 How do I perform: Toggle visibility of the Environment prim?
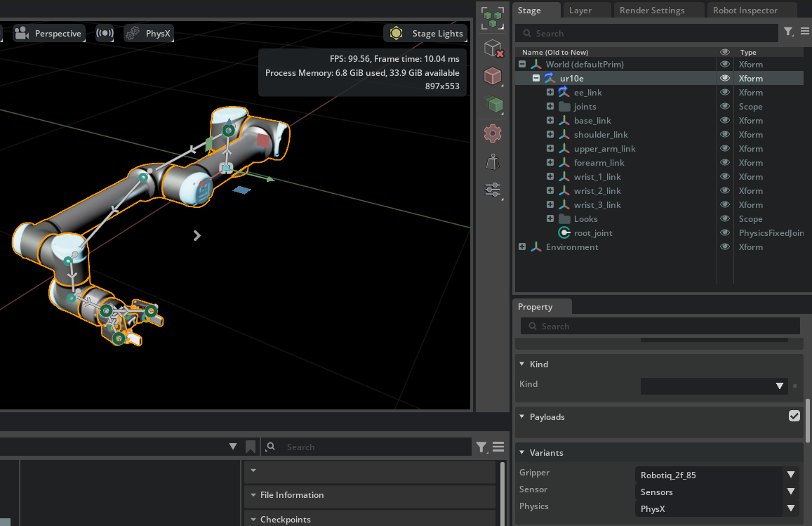tap(725, 246)
